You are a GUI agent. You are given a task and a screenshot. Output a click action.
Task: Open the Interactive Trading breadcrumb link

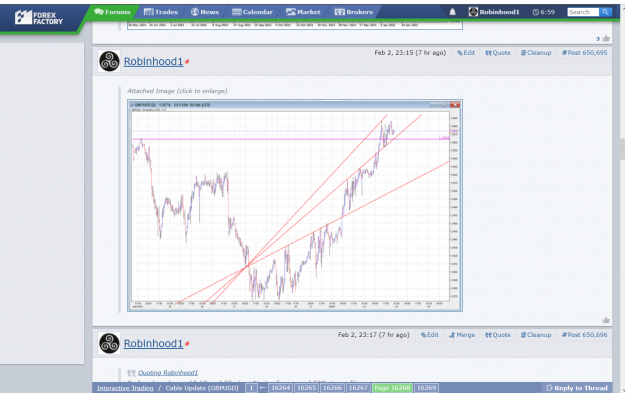pyautogui.click(x=125, y=388)
